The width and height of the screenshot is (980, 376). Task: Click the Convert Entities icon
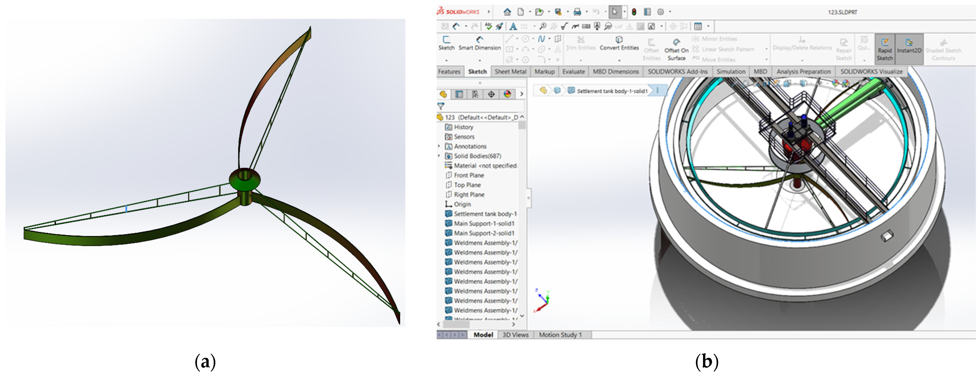(x=619, y=40)
